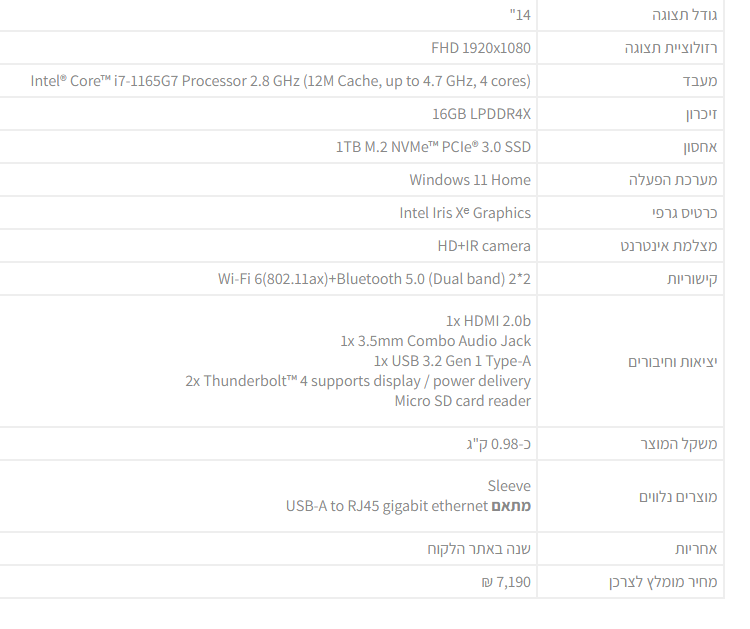The height and width of the screenshot is (629, 750).
Task: Select the Micro SD card reader line
Action: tap(463, 401)
